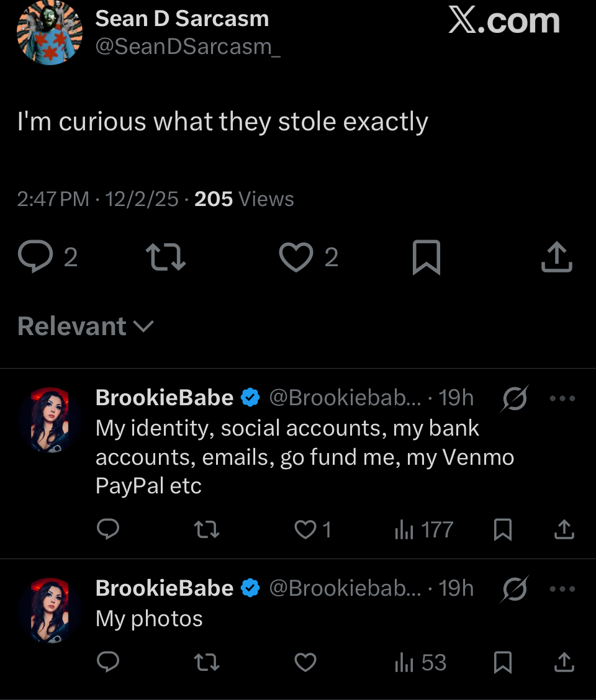Screen dimensions: 596x700
Task: Like Sean D Sarcasm's main post
Action: pos(296,257)
